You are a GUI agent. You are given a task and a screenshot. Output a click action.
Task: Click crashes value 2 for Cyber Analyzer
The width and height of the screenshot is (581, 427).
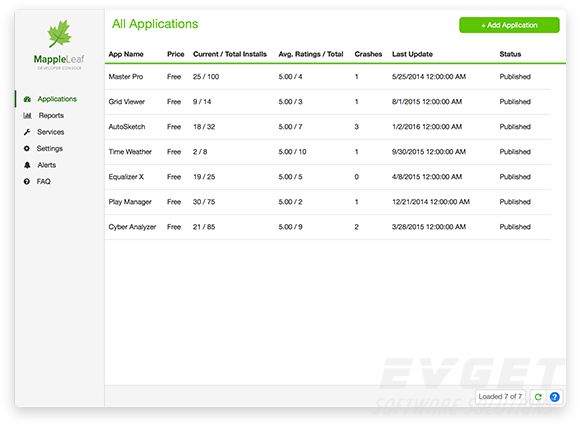[356, 227]
